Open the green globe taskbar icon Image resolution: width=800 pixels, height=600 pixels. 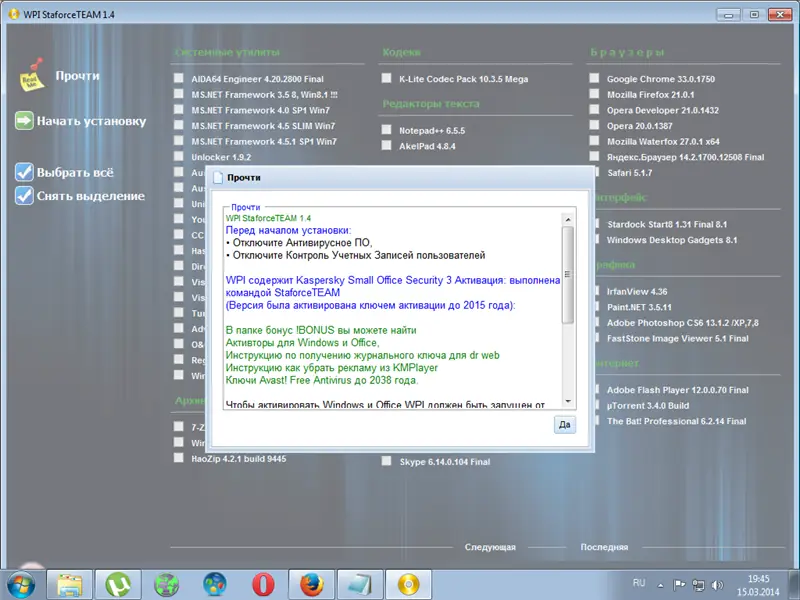pos(166,585)
